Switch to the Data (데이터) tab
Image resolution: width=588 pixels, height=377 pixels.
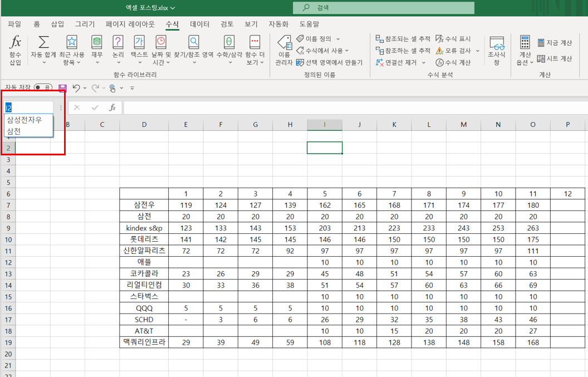(199, 24)
